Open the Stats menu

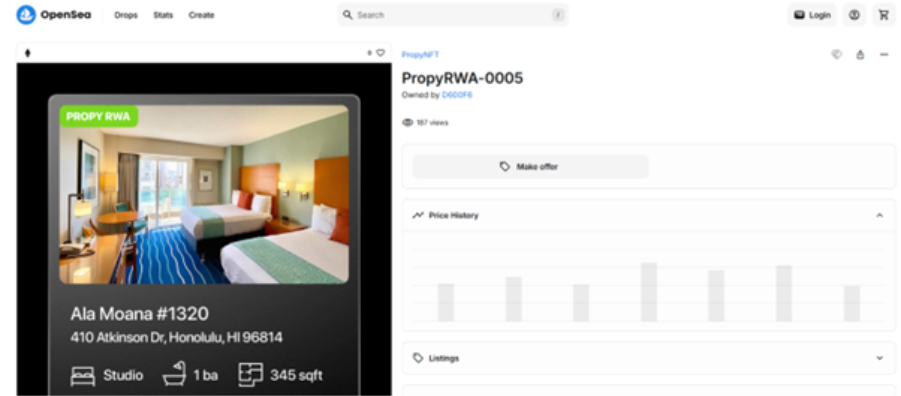click(163, 16)
